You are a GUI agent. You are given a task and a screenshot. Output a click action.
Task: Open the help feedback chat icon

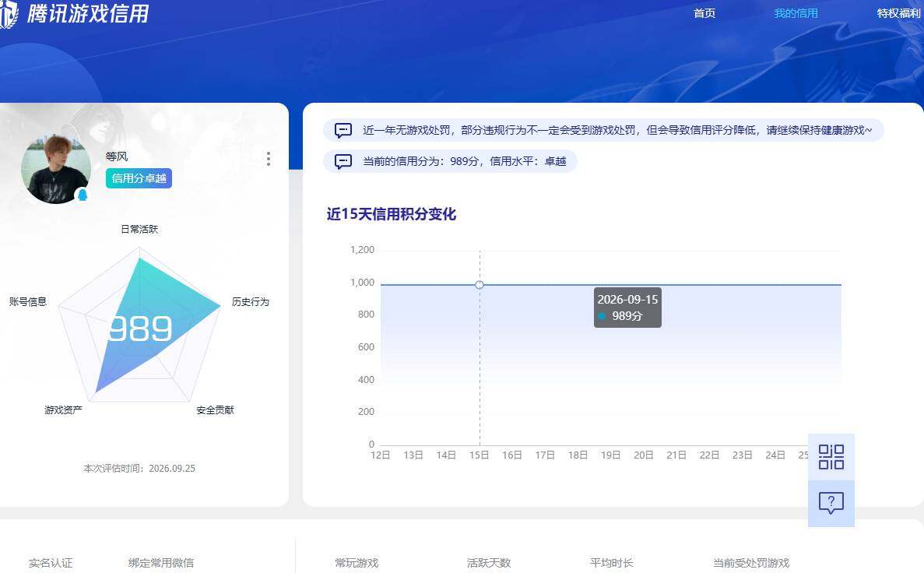(831, 503)
